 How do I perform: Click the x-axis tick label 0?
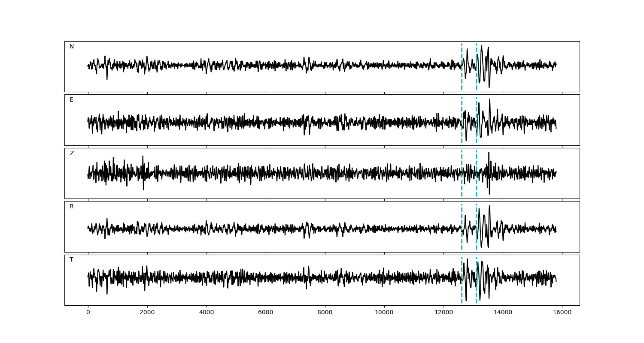click(x=88, y=313)
